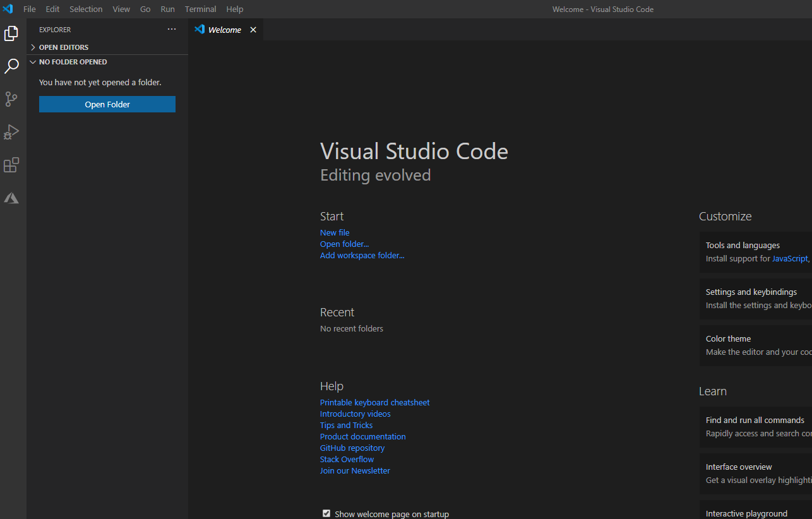
Task: Open the Source Control view icon
Action: point(11,99)
